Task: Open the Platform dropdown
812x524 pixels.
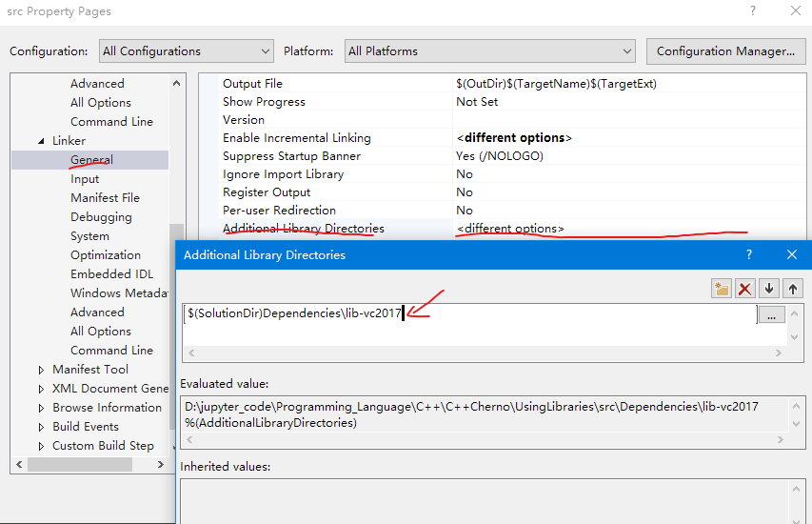Action: pyautogui.click(x=490, y=51)
